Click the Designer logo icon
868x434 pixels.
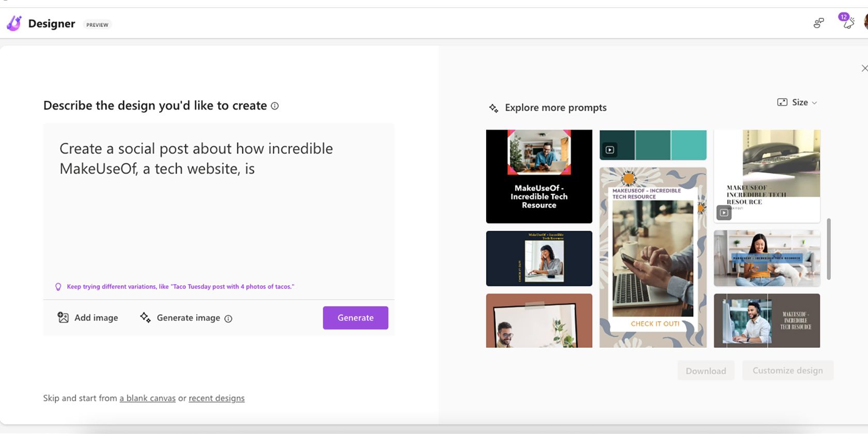(x=14, y=23)
